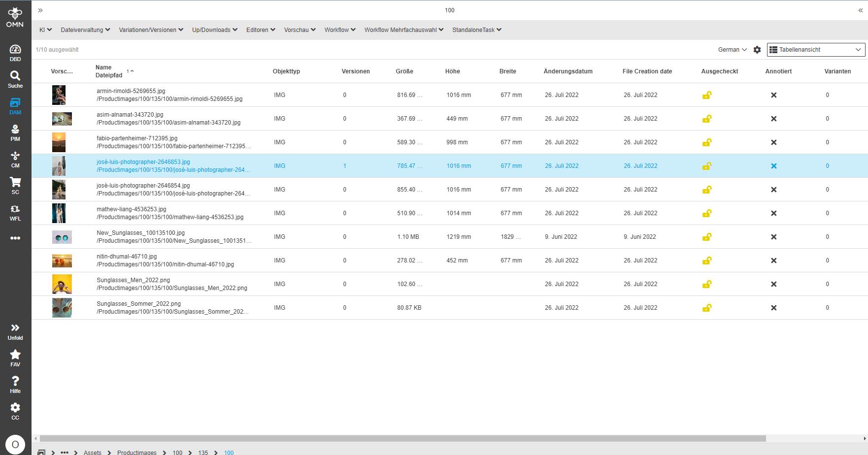Open the Tabellenansicht view dropdown
The width and height of the screenshot is (868, 455).
(816, 50)
